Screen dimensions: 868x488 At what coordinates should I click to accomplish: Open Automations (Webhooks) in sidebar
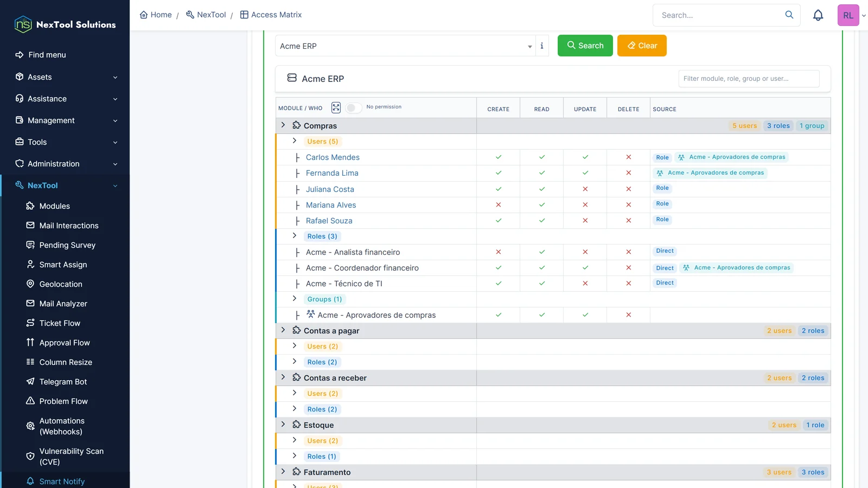pos(62,426)
